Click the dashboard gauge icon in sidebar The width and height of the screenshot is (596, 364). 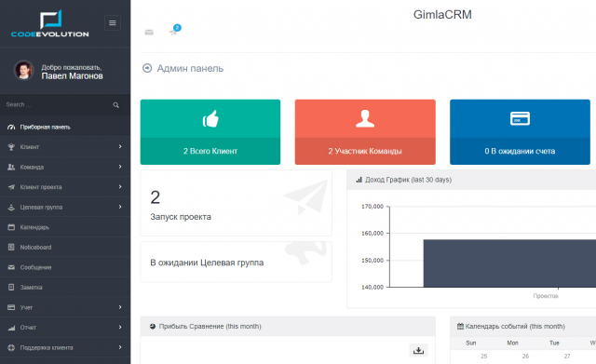tap(11, 127)
